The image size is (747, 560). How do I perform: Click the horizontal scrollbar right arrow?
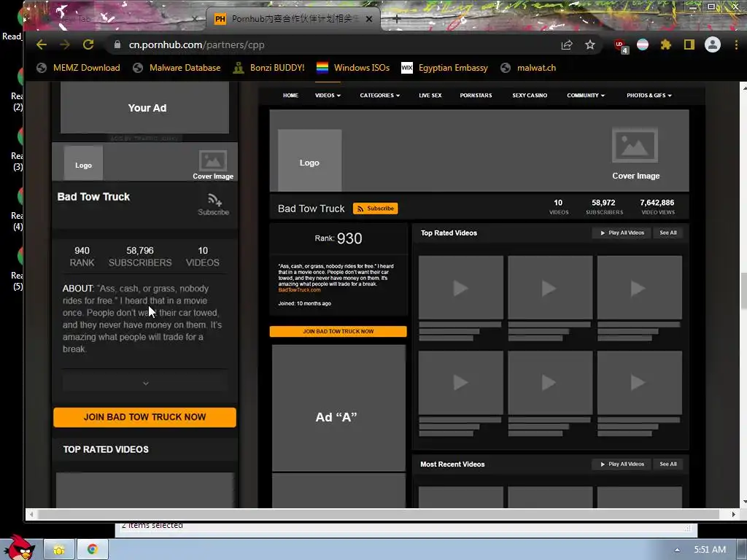click(734, 514)
